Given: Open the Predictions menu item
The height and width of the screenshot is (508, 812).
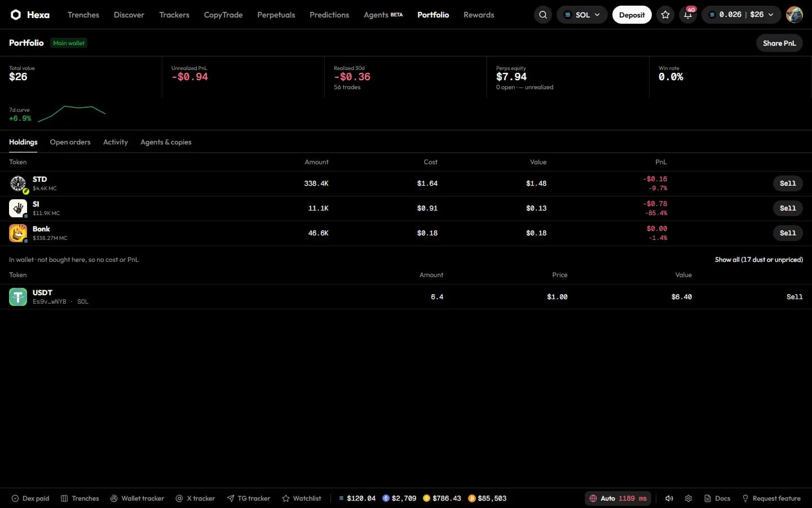Looking at the screenshot, I should (x=329, y=15).
